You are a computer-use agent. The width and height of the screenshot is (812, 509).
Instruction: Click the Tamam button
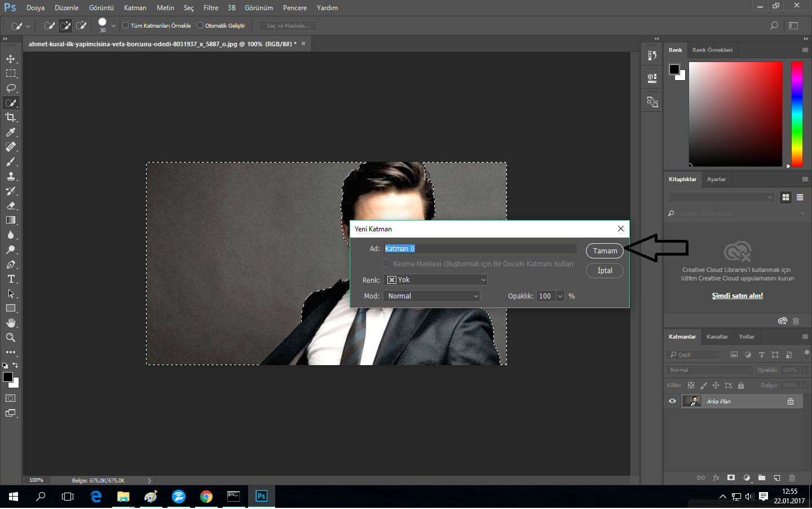(604, 251)
